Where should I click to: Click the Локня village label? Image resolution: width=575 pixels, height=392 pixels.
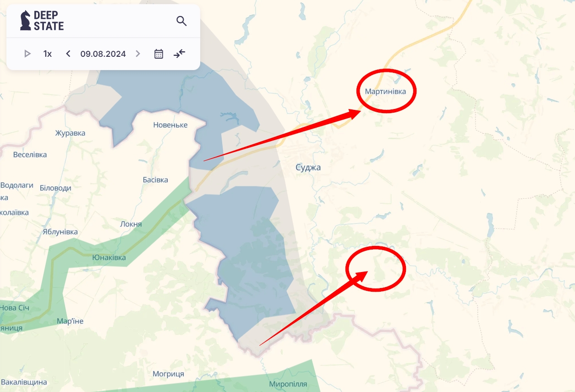[x=131, y=224]
